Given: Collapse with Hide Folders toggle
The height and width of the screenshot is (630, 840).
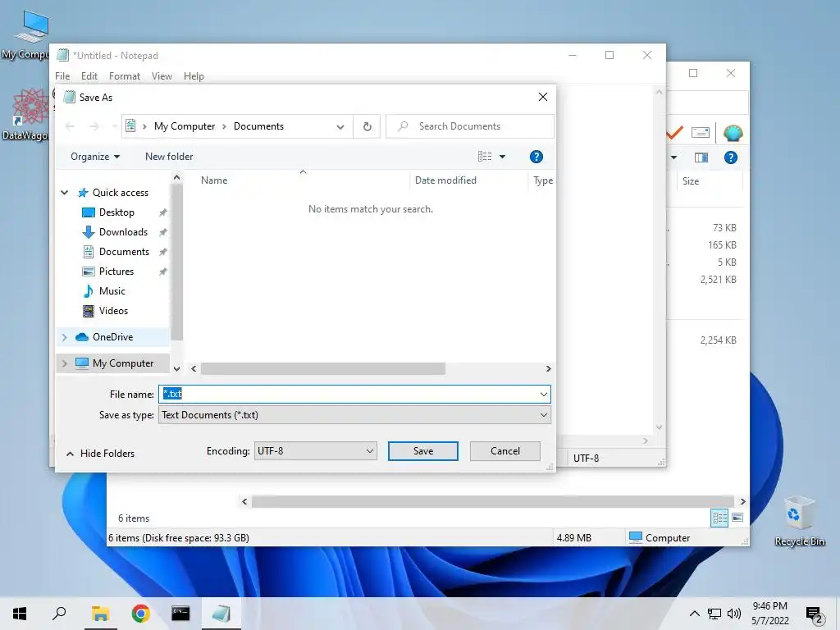Looking at the screenshot, I should coord(100,453).
